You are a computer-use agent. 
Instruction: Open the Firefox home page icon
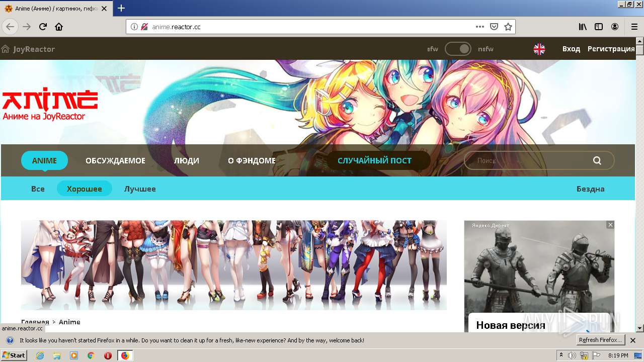(x=59, y=27)
